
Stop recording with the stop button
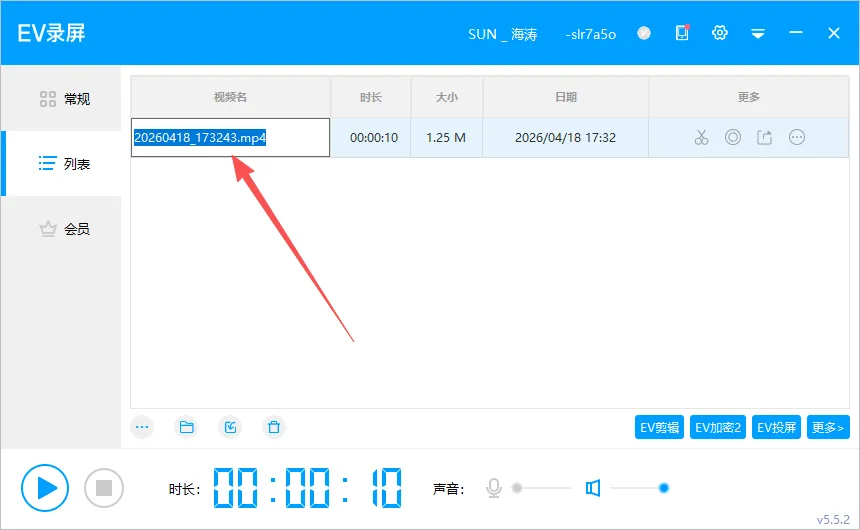coord(104,488)
